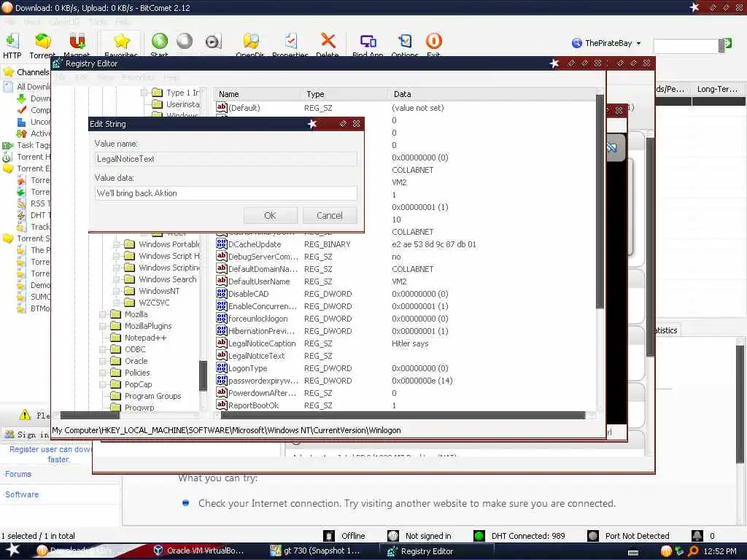This screenshot has width=747, height=560.
Task: Click BitComet search input box
Action: coord(686,46)
